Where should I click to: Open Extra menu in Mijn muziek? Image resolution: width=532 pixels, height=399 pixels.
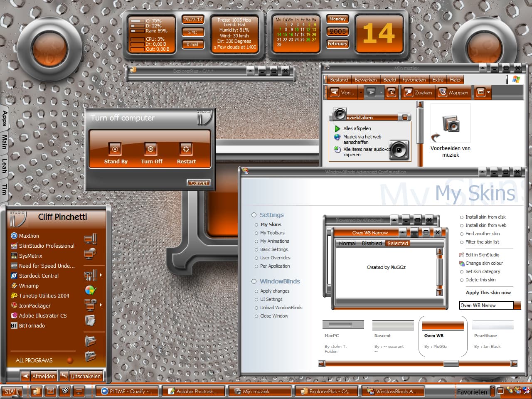click(438, 80)
